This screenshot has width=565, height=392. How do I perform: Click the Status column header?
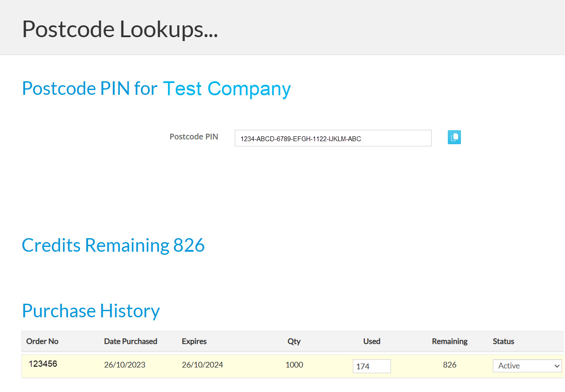(x=503, y=341)
